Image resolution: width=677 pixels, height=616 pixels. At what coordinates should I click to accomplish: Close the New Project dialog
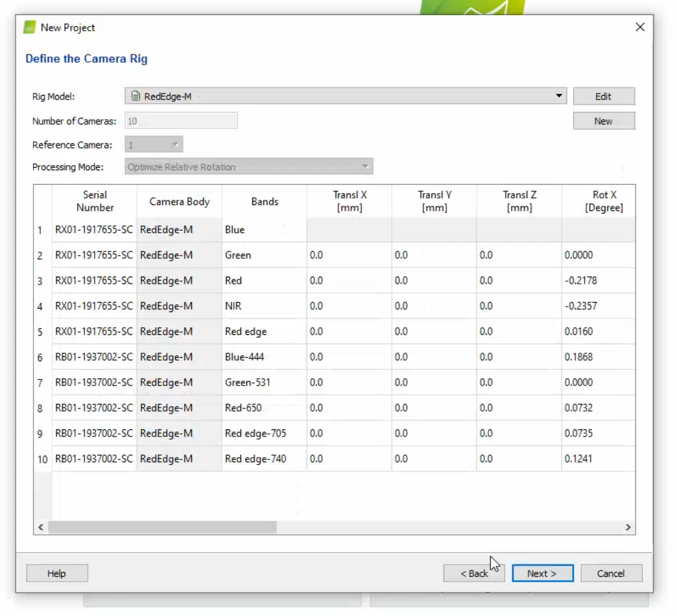click(x=640, y=27)
